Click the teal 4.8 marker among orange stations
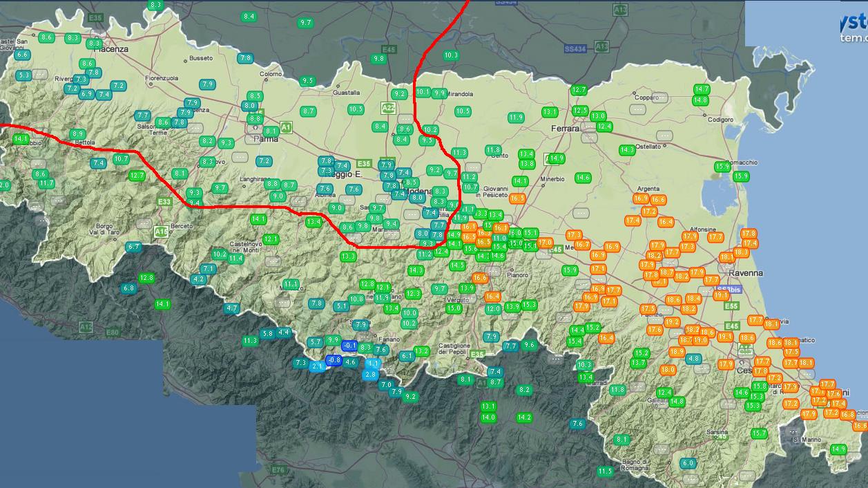The height and width of the screenshot is (488, 868). pyautogui.click(x=694, y=359)
